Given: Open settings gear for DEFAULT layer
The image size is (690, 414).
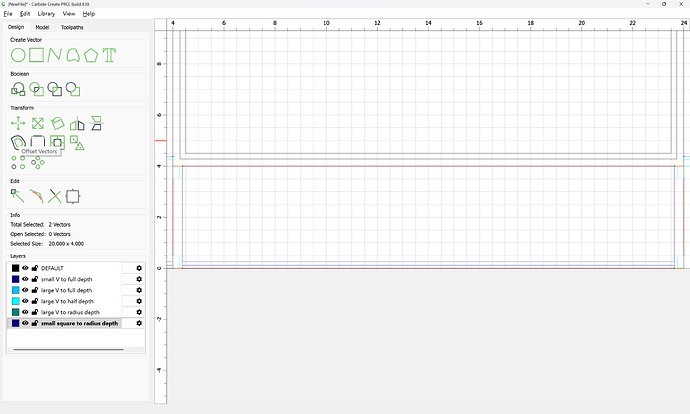Looking at the screenshot, I should point(139,268).
